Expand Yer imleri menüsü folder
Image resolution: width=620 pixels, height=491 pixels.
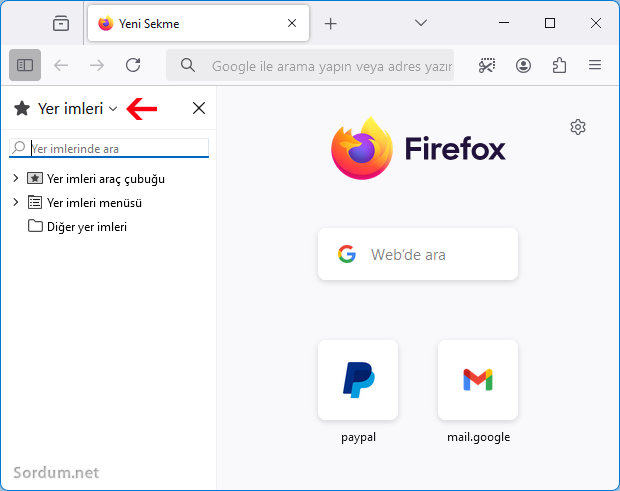[15, 202]
